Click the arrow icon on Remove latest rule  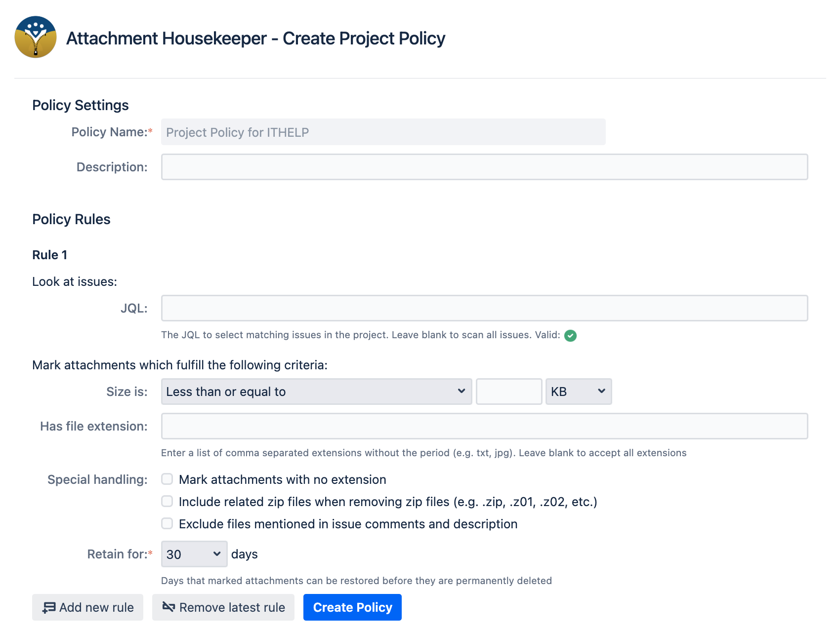coord(168,607)
